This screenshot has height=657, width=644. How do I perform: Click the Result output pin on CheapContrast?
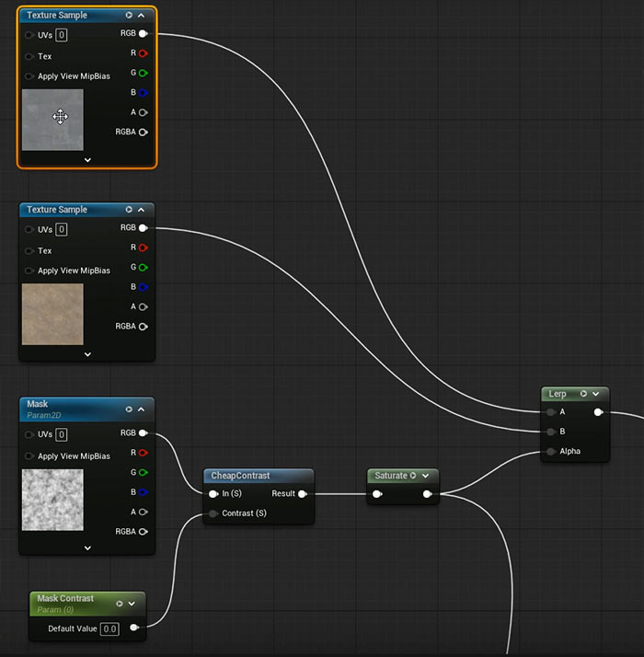click(x=302, y=493)
